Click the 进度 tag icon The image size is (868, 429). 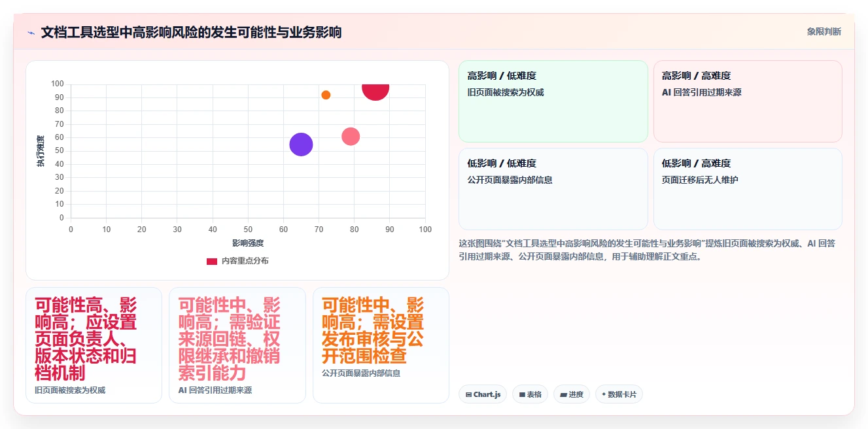[x=563, y=395]
